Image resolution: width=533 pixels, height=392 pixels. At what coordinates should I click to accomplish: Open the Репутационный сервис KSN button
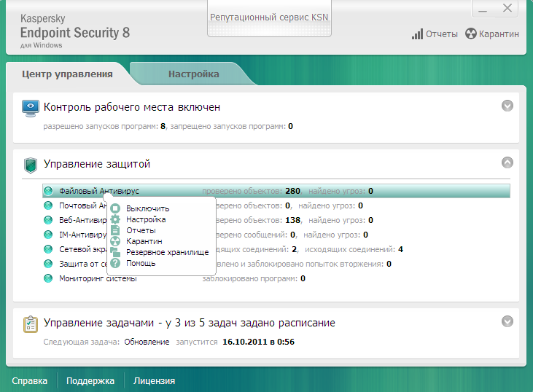pyautogui.click(x=269, y=17)
